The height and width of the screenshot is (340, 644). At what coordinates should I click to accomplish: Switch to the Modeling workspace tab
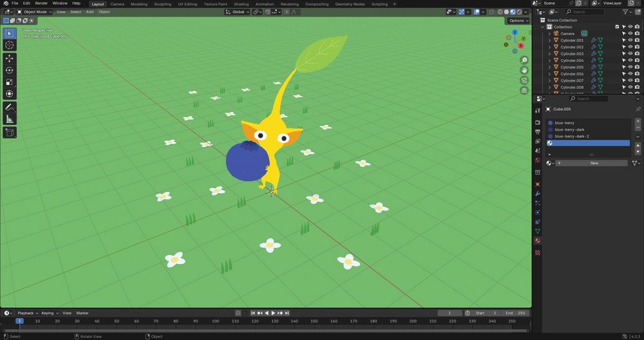[x=139, y=4]
